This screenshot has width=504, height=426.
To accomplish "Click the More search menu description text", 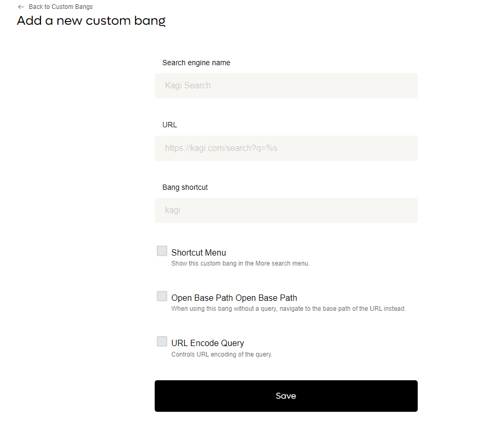I will click(240, 263).
